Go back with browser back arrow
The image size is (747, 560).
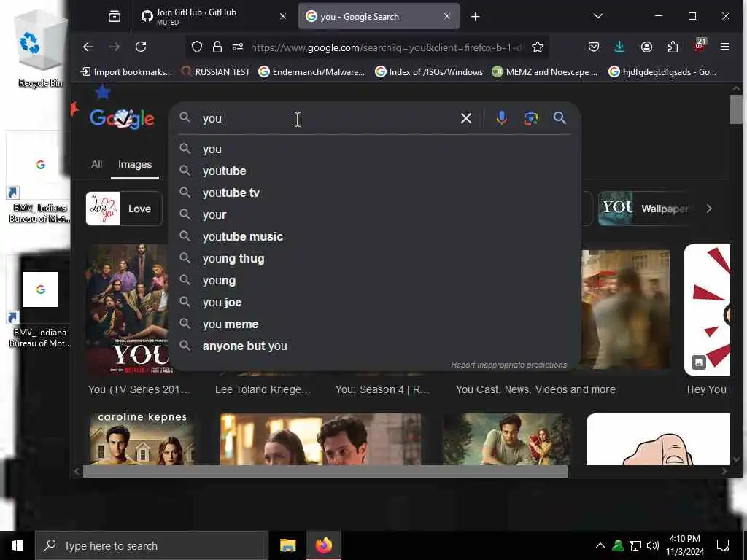[88, 47]
